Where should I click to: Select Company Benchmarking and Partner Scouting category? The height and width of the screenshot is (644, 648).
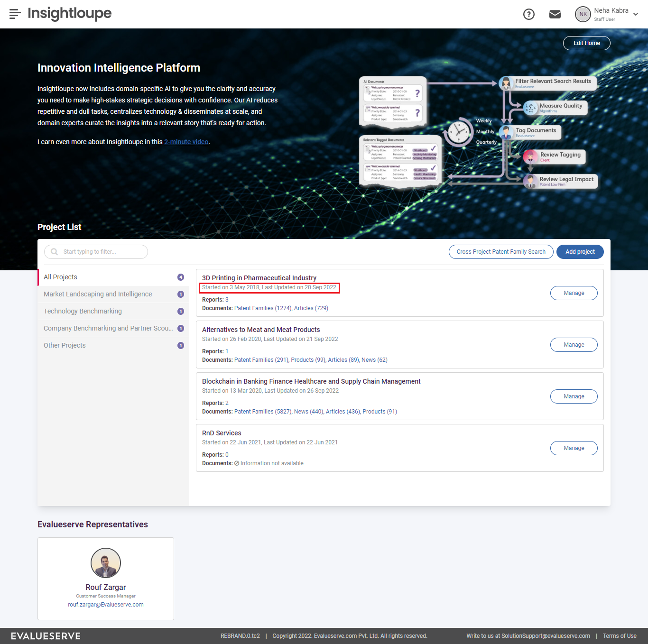113,328
